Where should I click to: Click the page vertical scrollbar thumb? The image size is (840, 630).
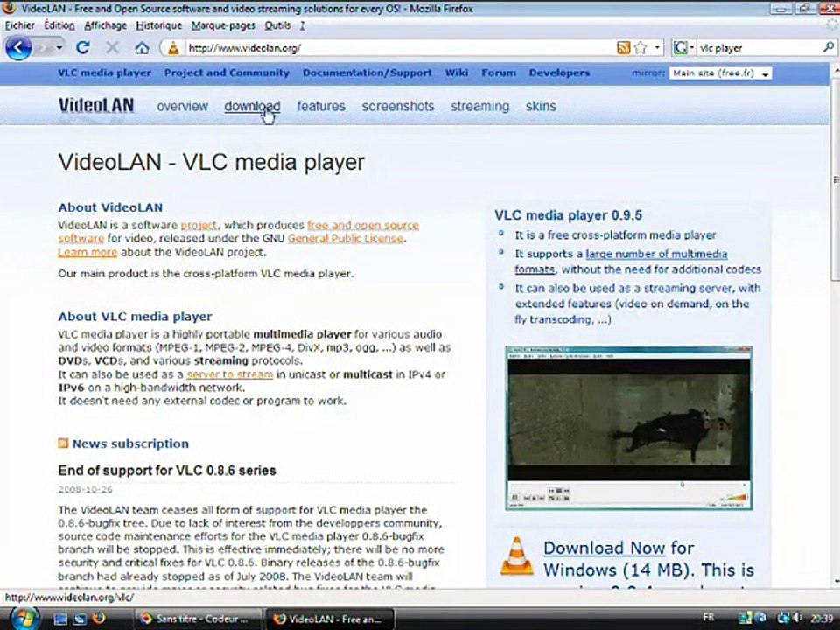point(835,179)
